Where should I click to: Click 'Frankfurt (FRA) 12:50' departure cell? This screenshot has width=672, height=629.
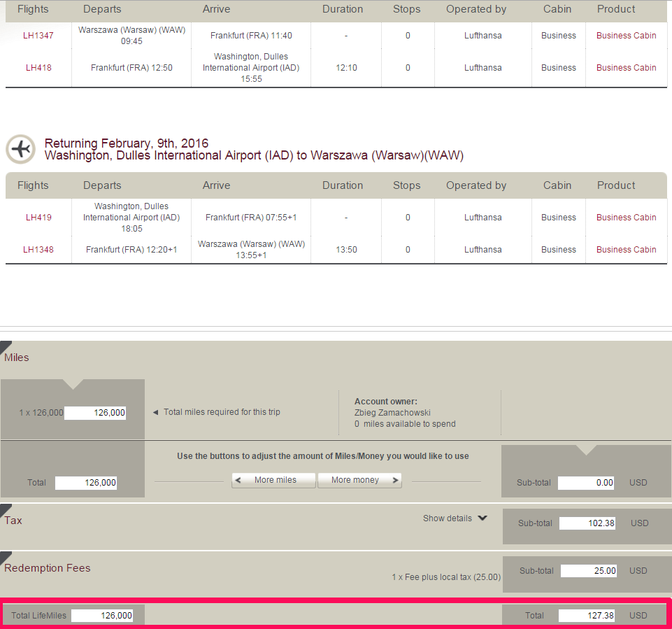131,68
